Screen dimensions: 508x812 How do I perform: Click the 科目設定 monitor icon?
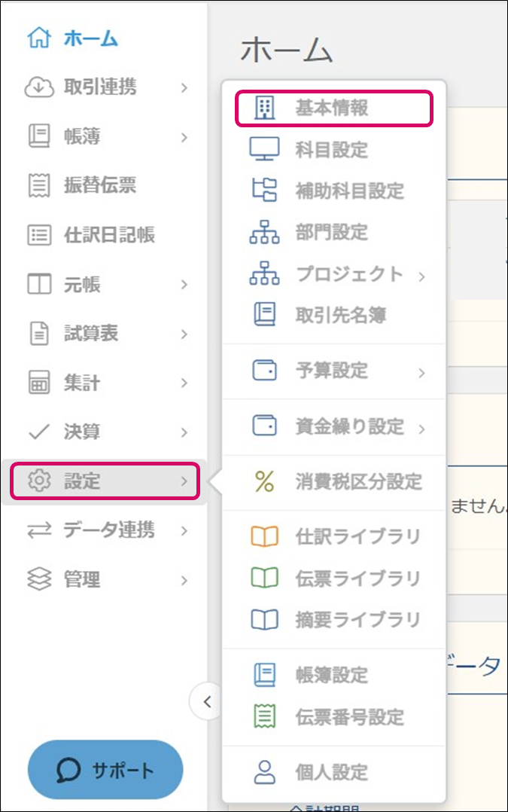(263, 150)
